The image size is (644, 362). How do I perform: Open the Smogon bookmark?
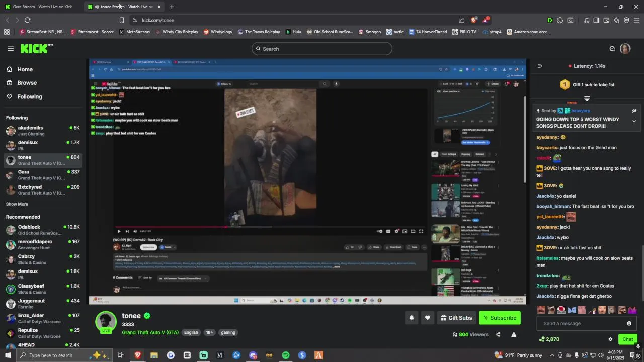(369, 32)
